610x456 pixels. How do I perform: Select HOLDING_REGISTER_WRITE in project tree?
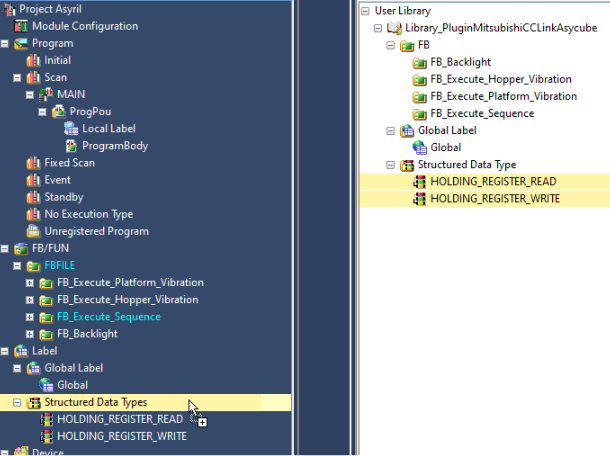[121, 436]
